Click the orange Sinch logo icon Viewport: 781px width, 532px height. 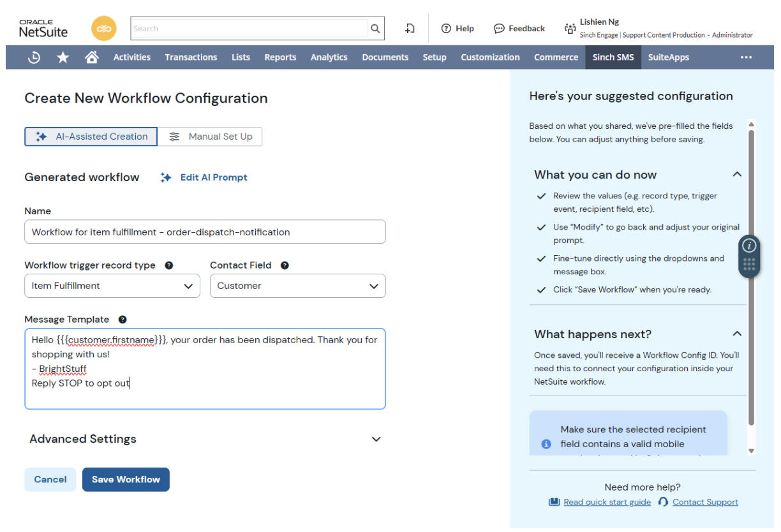(104, 29)
